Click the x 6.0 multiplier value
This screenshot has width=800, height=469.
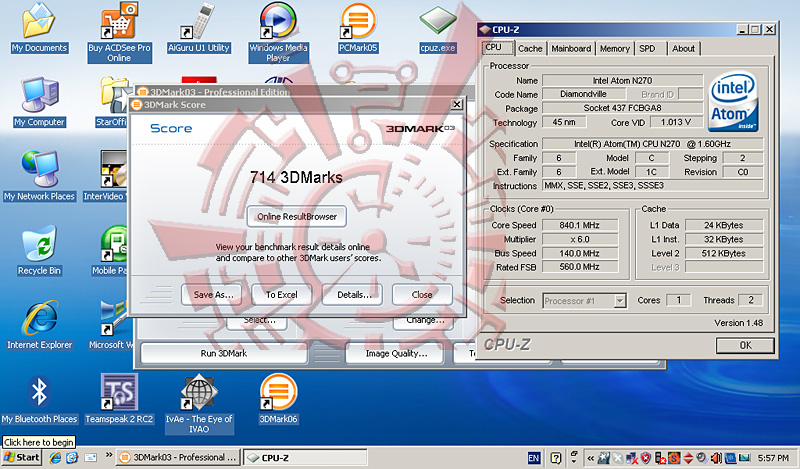[x=580, y=239]
